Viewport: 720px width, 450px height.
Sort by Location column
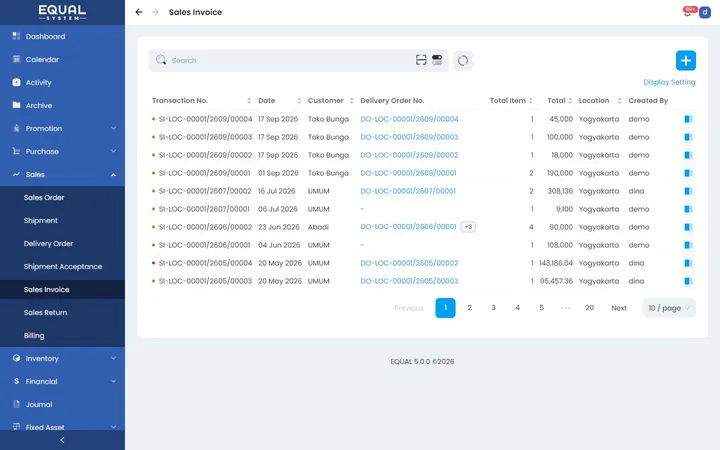pyautogui.click(x=619, y=101)
